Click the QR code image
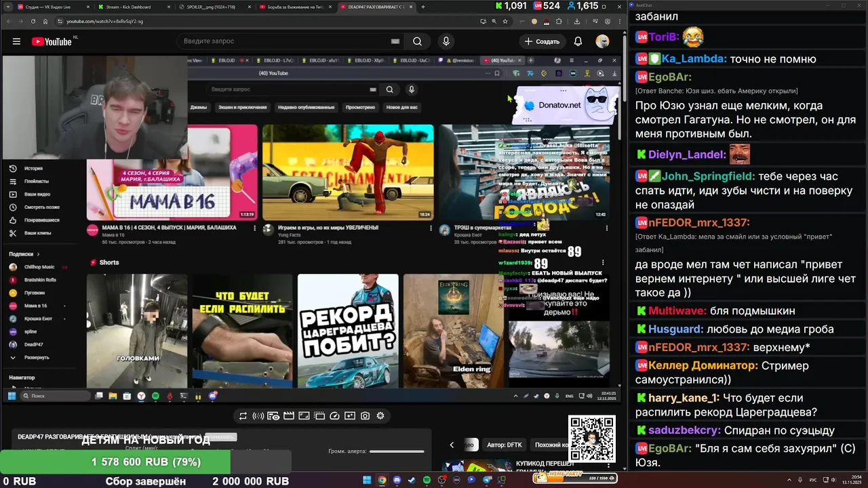 point(592,439)
